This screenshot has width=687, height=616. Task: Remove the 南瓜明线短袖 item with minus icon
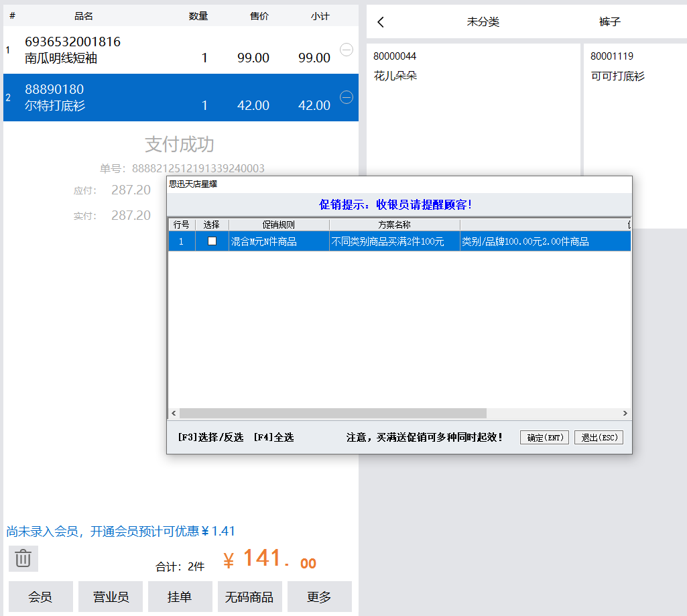coord(347,50)
